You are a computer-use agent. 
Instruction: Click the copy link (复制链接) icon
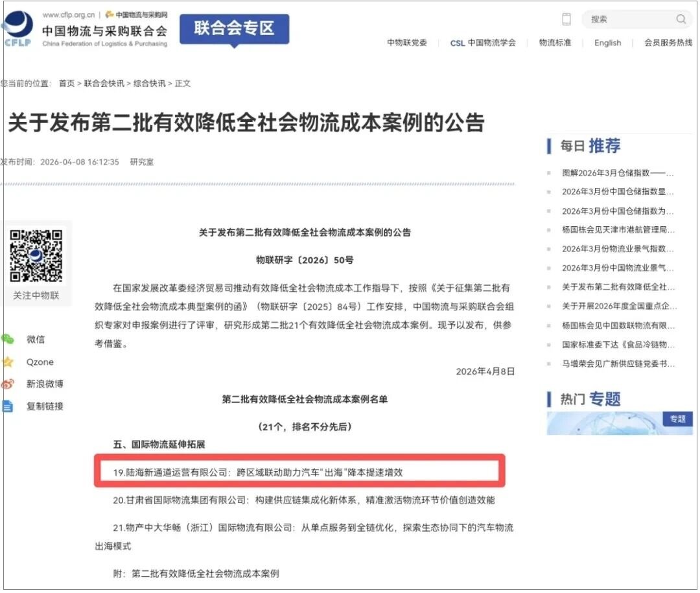(x=8, y=406)
